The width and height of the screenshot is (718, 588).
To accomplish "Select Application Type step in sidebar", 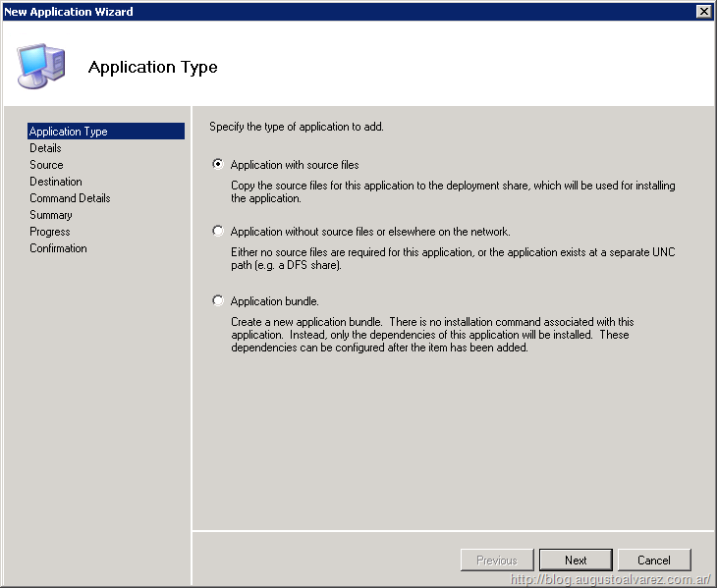I will 69,132.
